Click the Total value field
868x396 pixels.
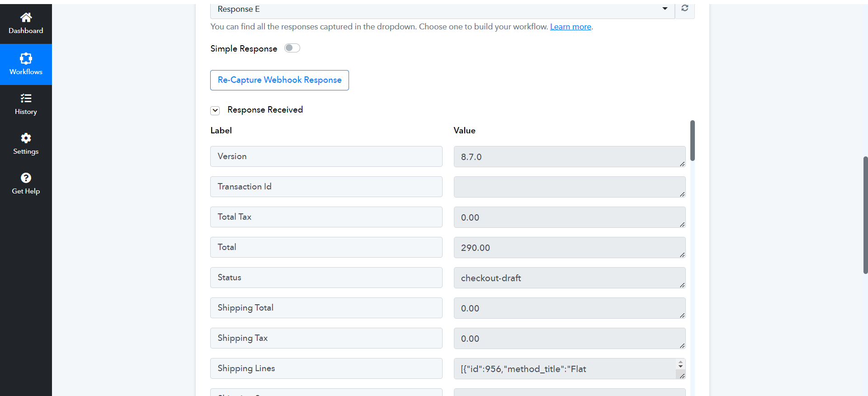click(570, 248)
